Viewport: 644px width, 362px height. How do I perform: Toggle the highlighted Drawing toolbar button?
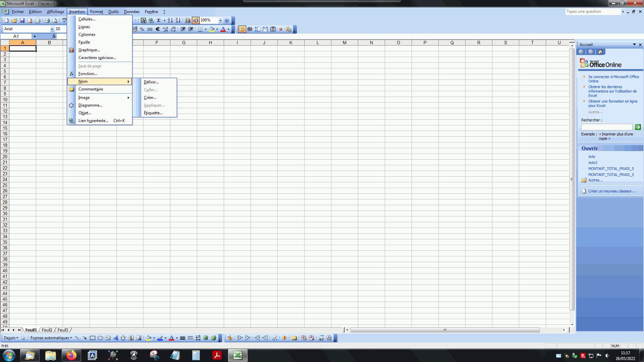coord(196,20)
